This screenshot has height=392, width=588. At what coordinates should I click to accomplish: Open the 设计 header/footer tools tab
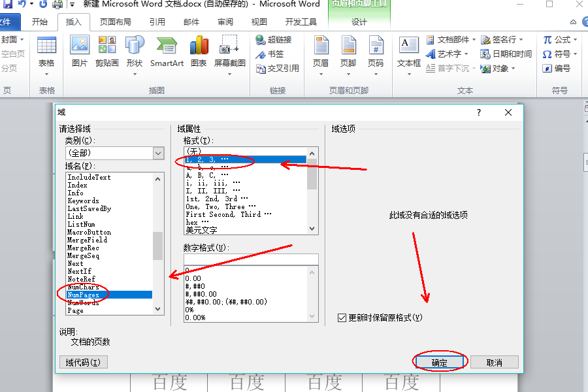click(x=359, y=21)
